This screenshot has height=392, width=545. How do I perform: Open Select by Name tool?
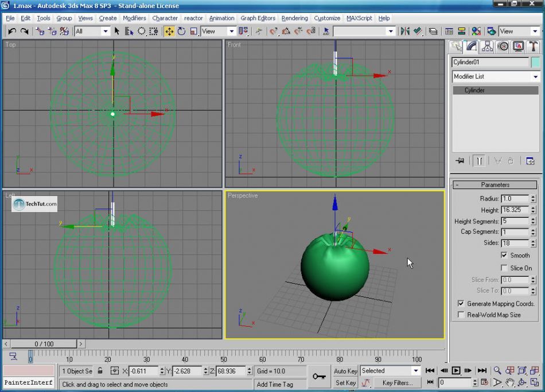coord(129,32)
